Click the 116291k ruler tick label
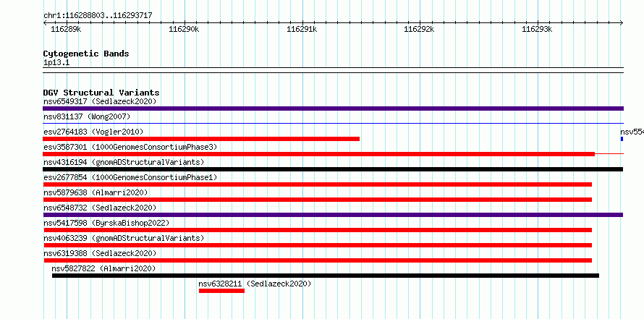The width and height of the screenshot is (644, 319). click(x=302, y=29)
